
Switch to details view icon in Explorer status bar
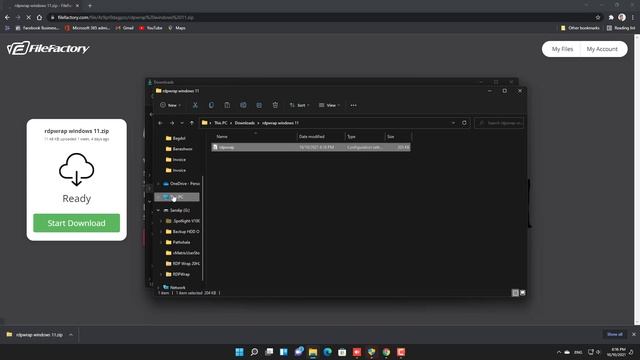tap(515, 293)
